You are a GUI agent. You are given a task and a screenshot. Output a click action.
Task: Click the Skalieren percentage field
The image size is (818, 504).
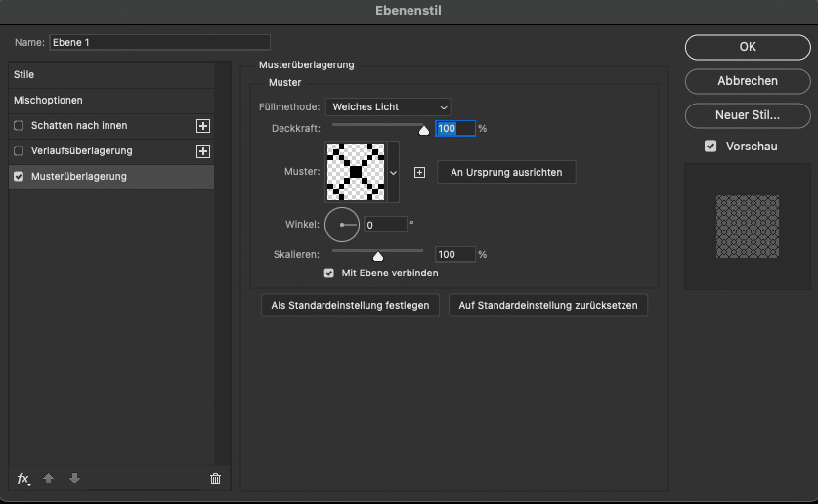coord(454,254)
